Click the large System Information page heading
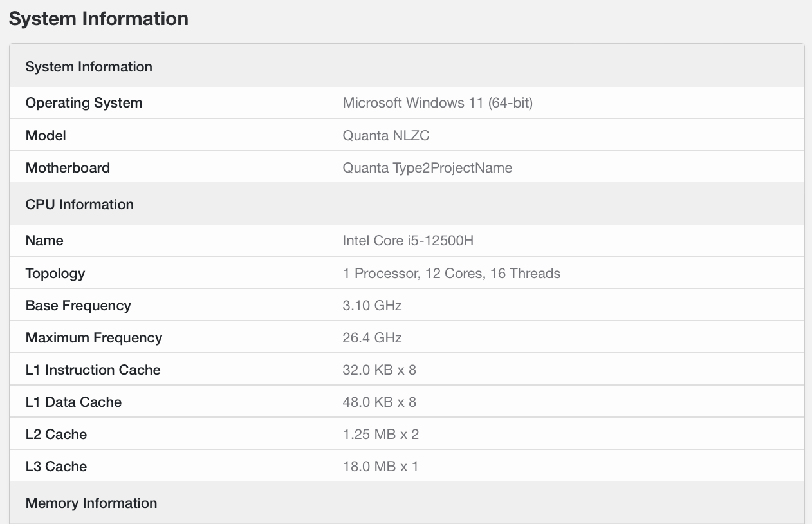The image size is (812, 524). coord(98,19)
